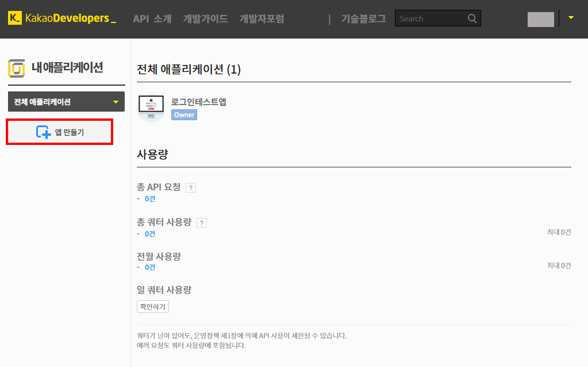Click the help icon beside 총 API 요청
This screenshot has height=367, width=588.
[x=191, y=188]
